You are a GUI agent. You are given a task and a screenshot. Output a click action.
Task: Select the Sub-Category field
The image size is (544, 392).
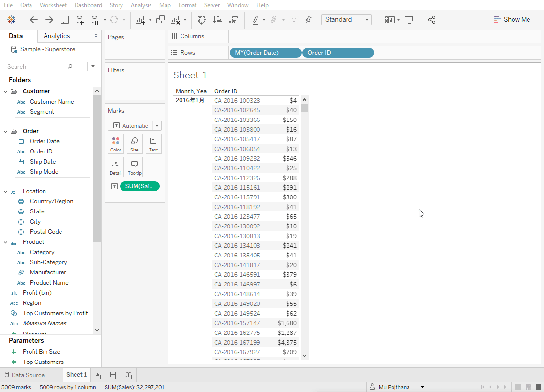point(48,262)
